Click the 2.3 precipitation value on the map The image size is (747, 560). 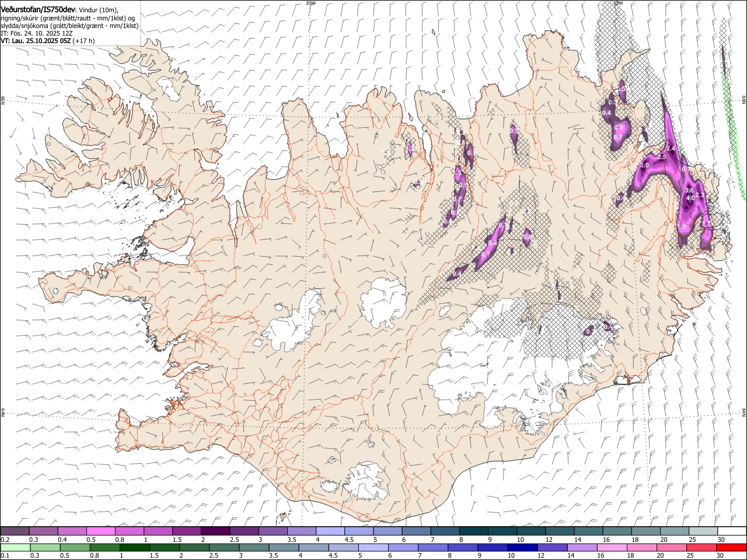point(700,195)
